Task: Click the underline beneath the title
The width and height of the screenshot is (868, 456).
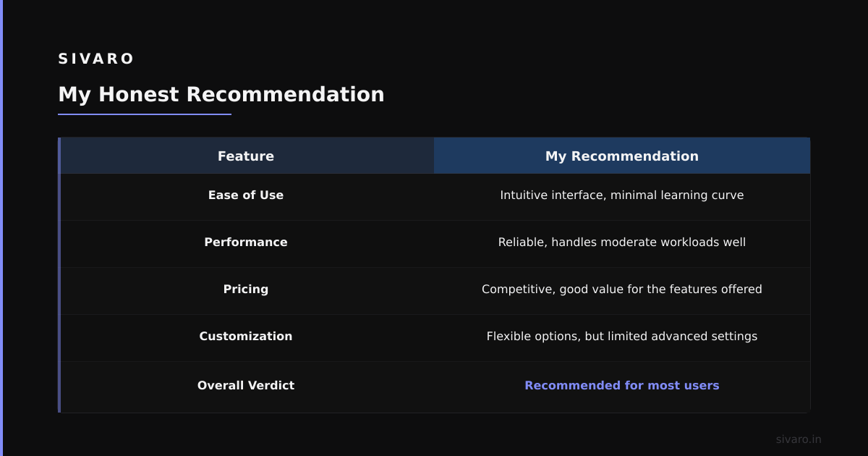Action: [x=145, y=114]
